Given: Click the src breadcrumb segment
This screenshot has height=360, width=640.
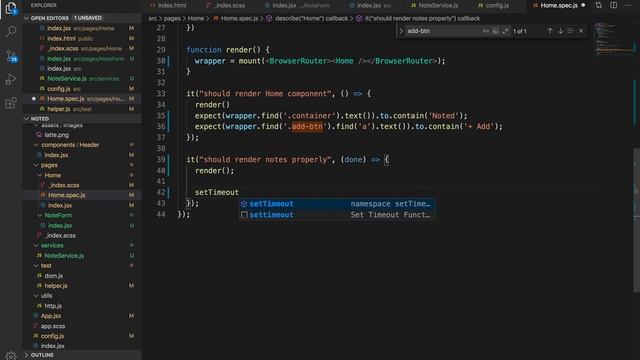Looking at the screenshot, I should [x=152, y=19].
